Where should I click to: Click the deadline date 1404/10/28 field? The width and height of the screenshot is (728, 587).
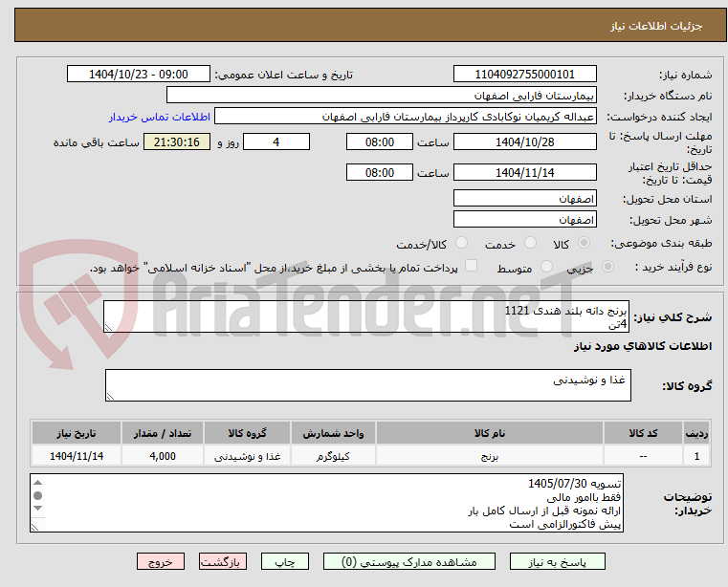click(524, 142)
